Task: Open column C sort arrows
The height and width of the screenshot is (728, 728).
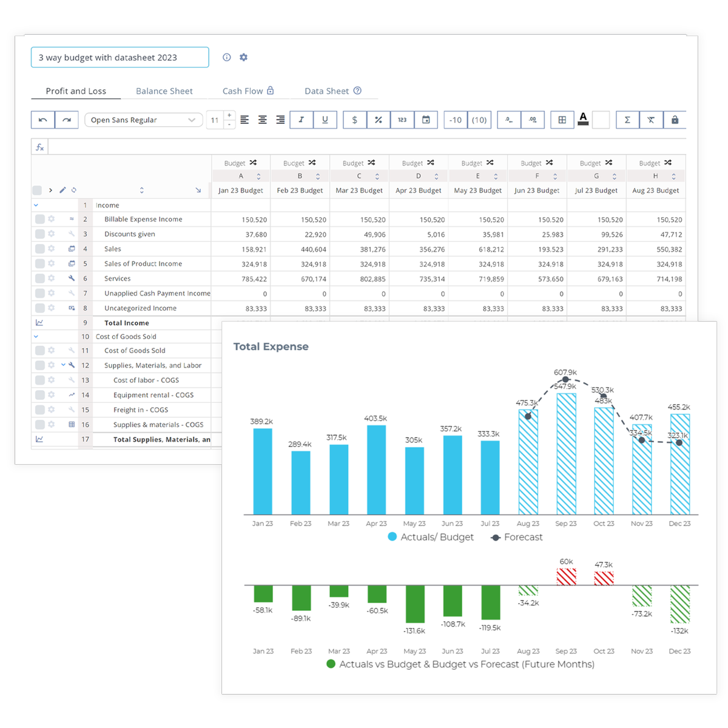Action: tap(377, 176)
